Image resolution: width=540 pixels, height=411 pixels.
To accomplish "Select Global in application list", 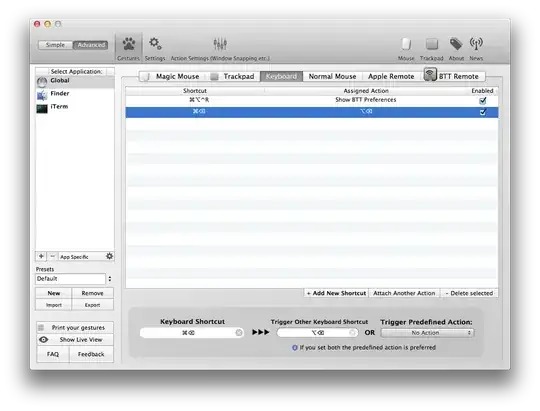I will pyautogui.click(x=75, y=81).
